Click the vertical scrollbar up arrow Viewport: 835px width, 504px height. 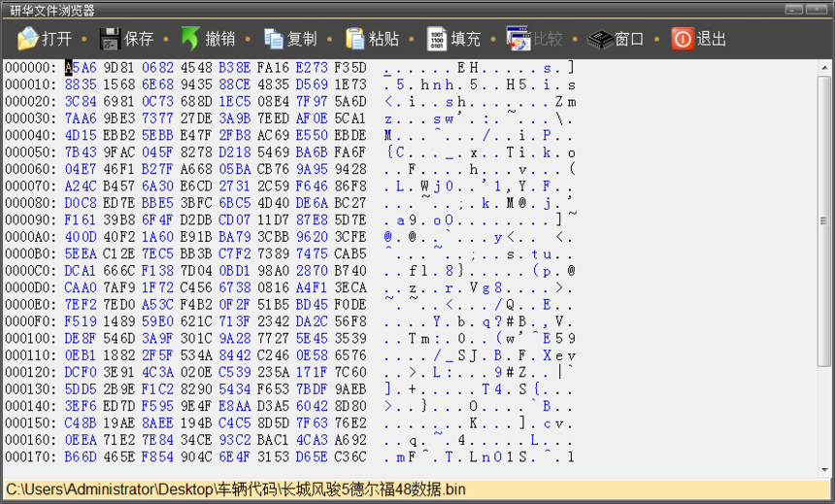824,68
